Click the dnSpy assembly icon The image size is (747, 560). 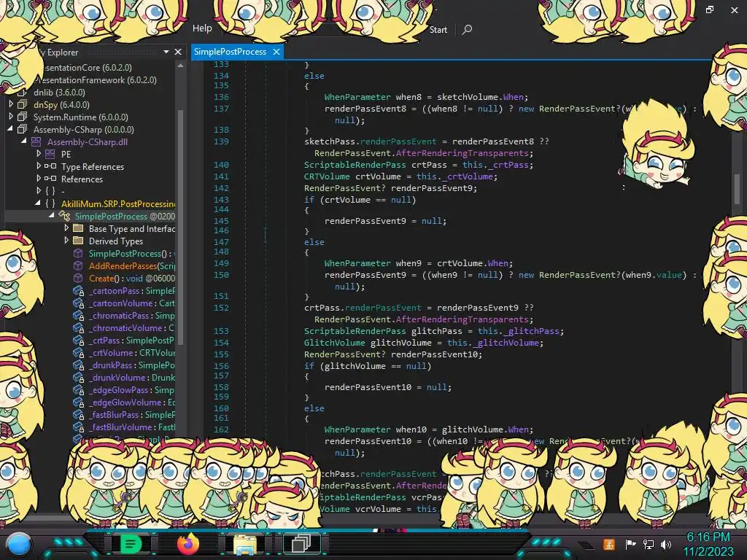pos(23,104)
